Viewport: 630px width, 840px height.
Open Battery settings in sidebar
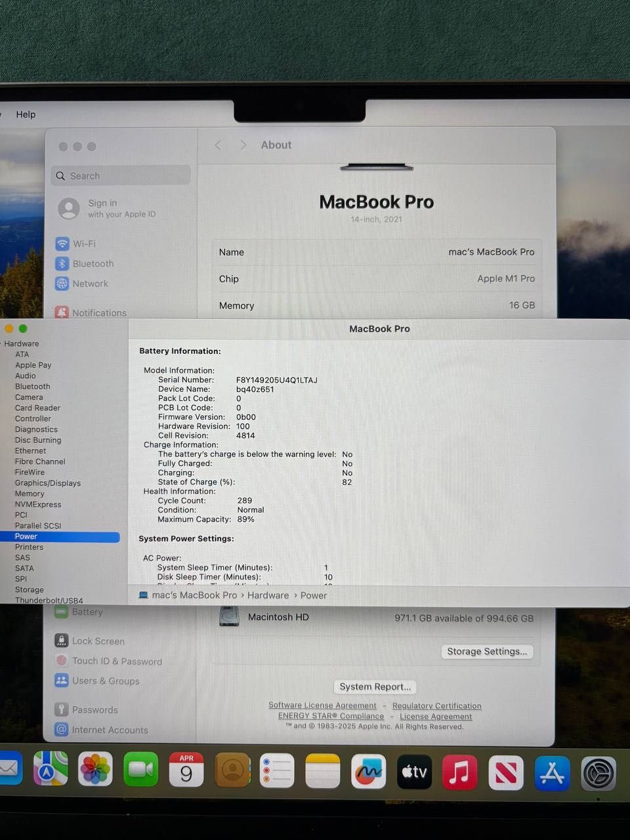click(x=79, y=612)
